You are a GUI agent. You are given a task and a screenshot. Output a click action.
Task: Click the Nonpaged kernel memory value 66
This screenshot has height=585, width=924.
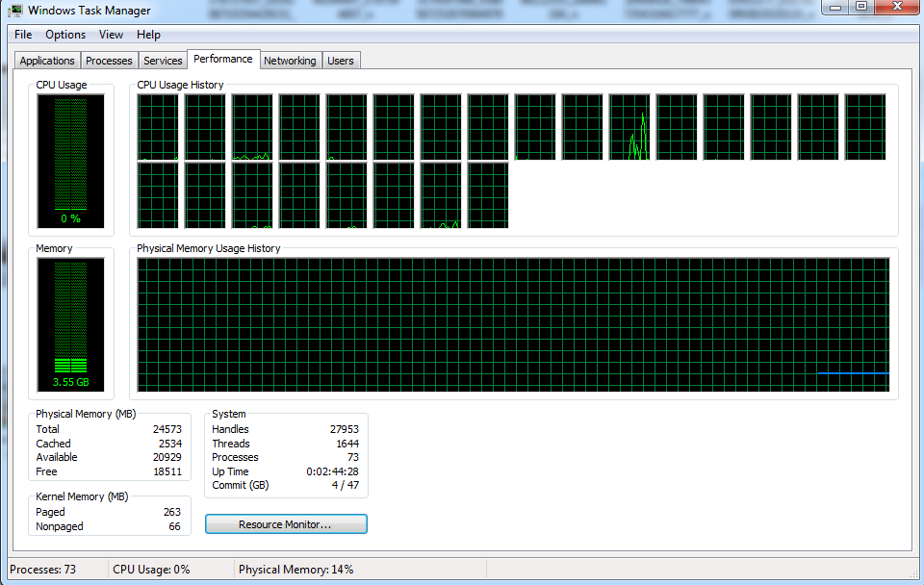pyautogui.click(x=174, y=526)
